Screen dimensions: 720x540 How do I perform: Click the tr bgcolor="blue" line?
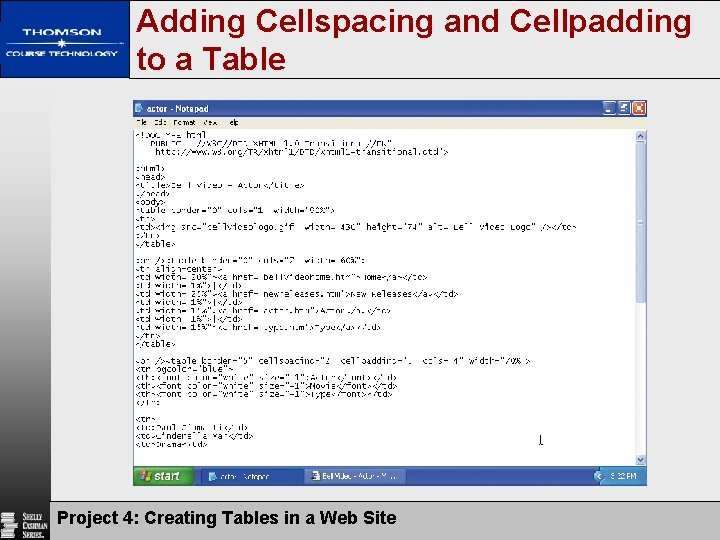(184, 369)
